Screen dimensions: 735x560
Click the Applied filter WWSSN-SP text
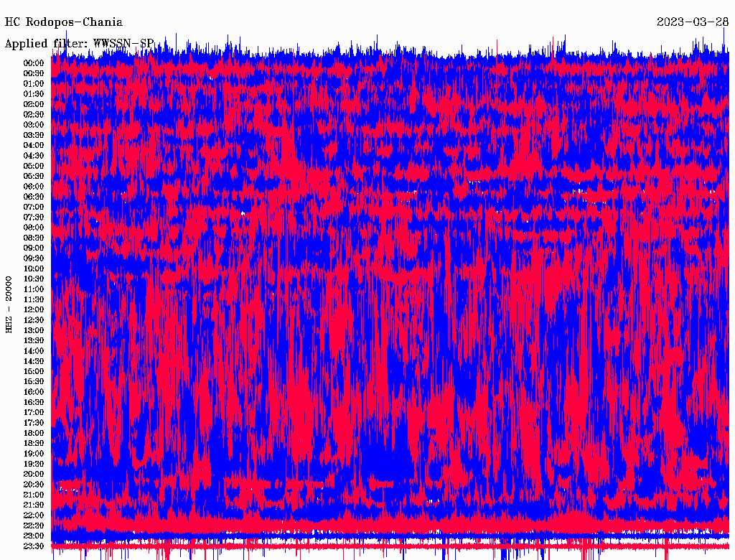(x=80, y=43)
